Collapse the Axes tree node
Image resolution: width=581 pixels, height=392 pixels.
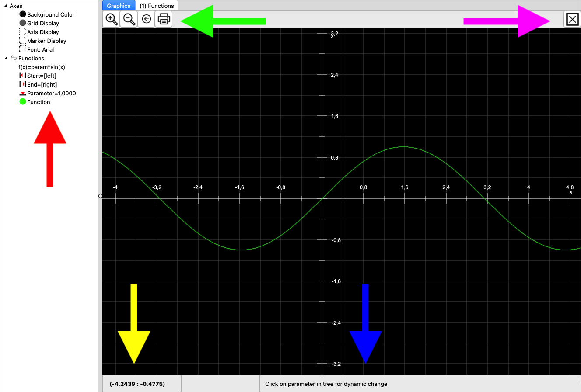[x=6, y=6]
